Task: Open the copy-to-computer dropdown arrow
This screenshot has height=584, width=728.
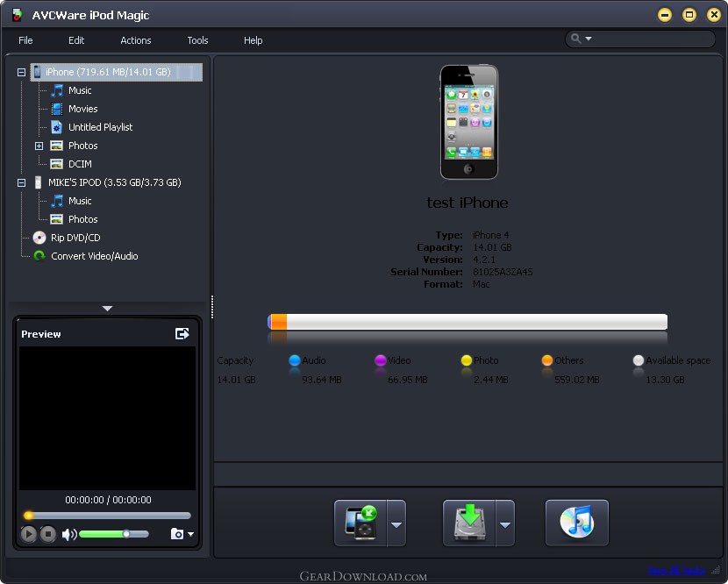Action: (505, 523)
